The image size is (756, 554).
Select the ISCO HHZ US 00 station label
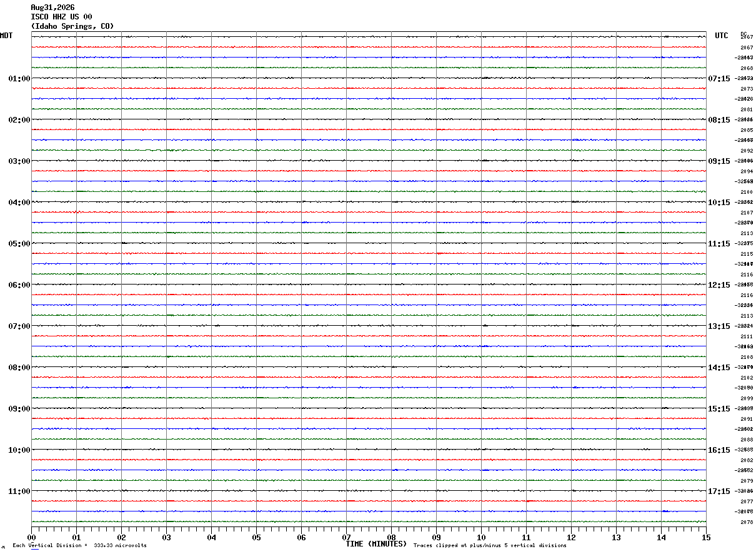point(61,17)
